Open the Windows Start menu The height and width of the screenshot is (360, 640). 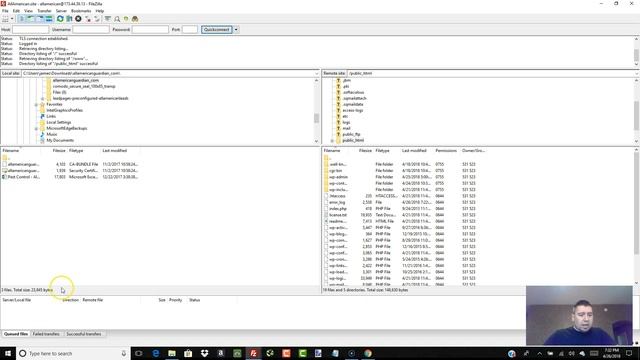point(8,353)
